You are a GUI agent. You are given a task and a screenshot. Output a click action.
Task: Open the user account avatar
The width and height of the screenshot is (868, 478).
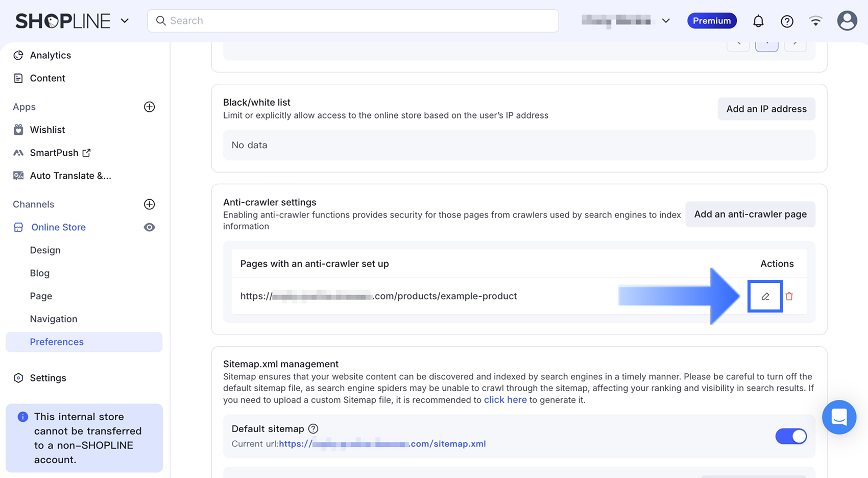point(847,21)
